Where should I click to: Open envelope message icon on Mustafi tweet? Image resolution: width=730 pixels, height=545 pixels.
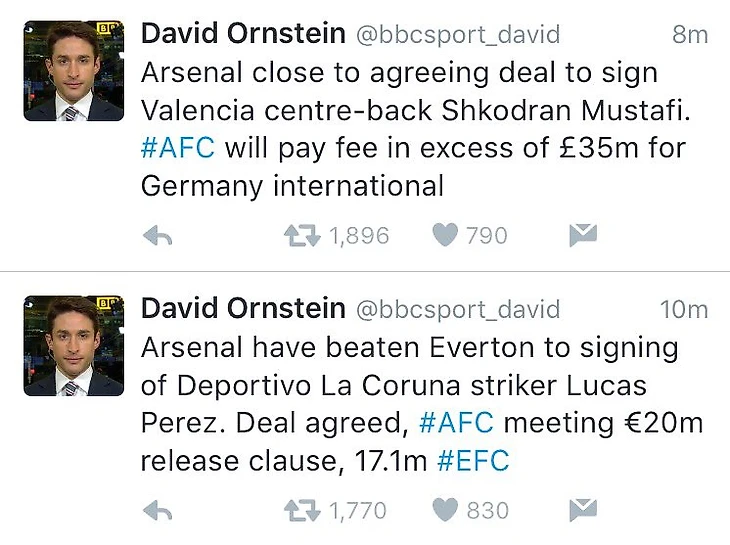[x=582, y=236]
